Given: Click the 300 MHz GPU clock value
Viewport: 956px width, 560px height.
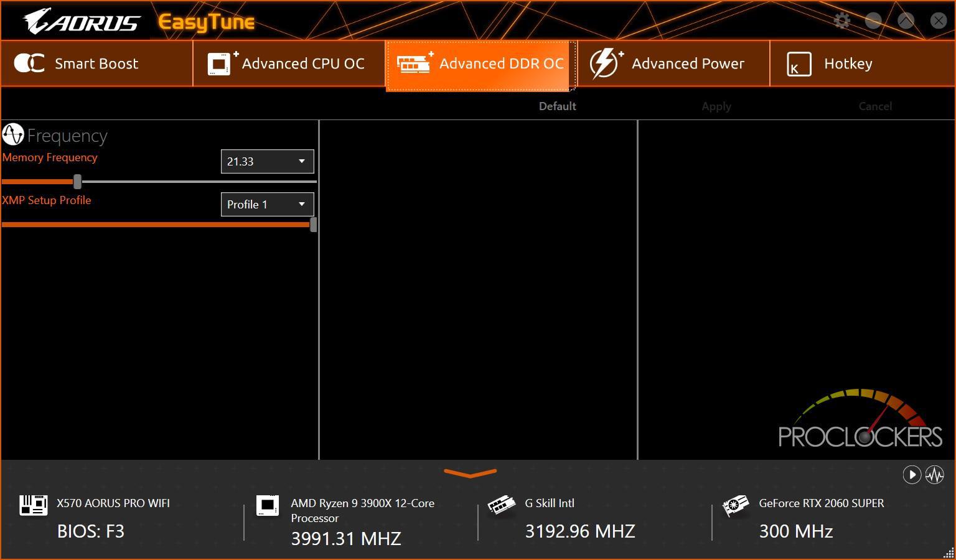Looking at the screenshot, I should tap(796, 531).
